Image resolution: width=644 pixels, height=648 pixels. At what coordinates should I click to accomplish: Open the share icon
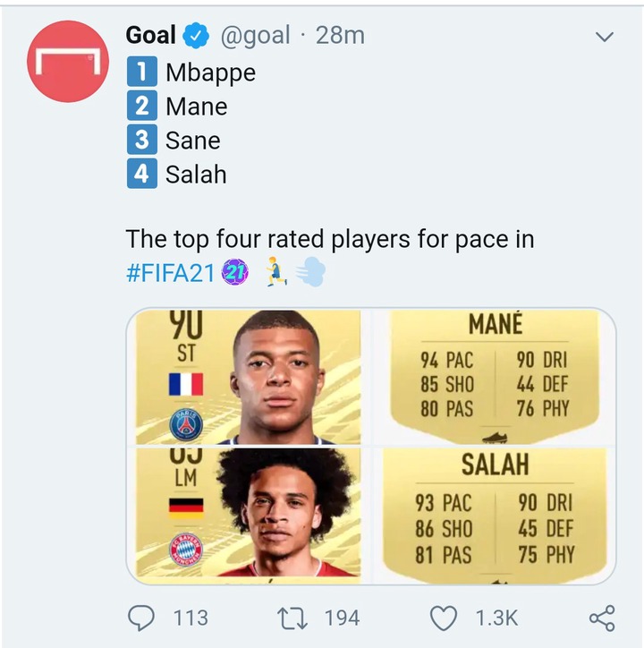click(601, 617)
